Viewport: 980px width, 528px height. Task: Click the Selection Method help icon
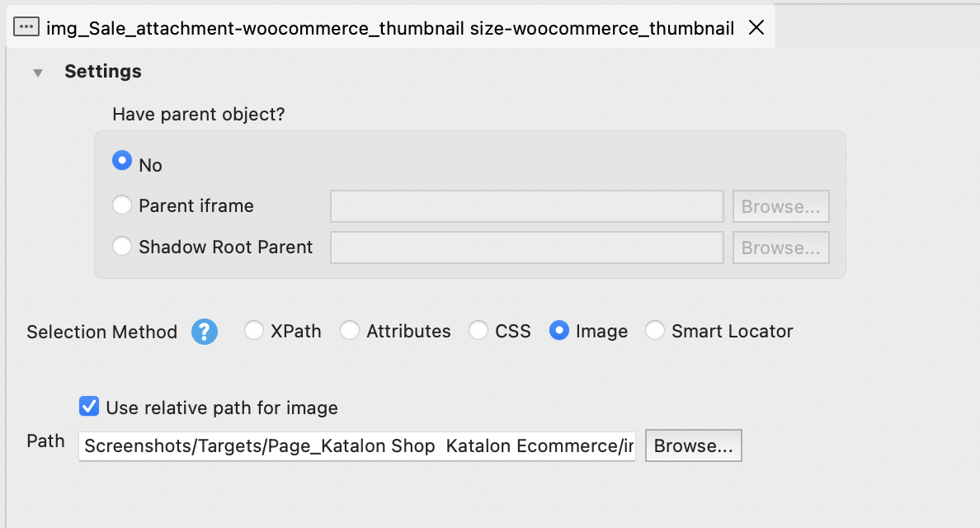pos(205,332)
